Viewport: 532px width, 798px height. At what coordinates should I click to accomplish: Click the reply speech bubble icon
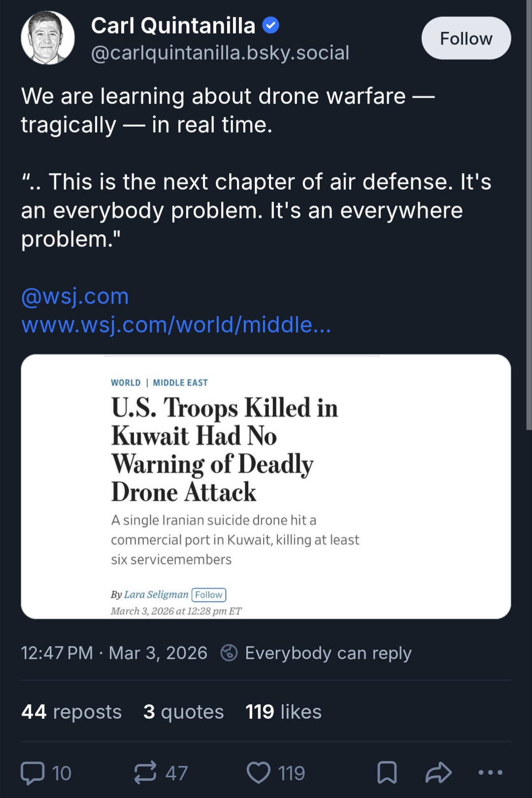click(33, 772)
